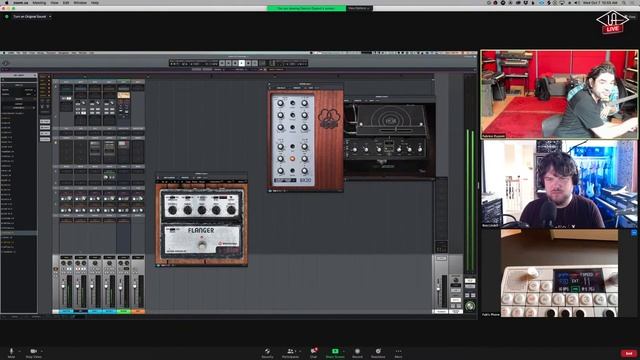
Task: Click the first mixer channel fader
Action: [63, 287]
